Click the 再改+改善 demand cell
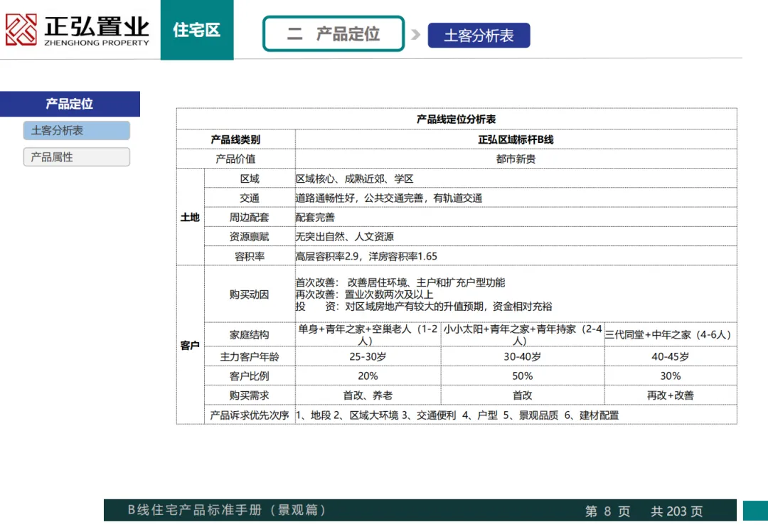This screenshot has height=532, width=768. click(671, 395)
